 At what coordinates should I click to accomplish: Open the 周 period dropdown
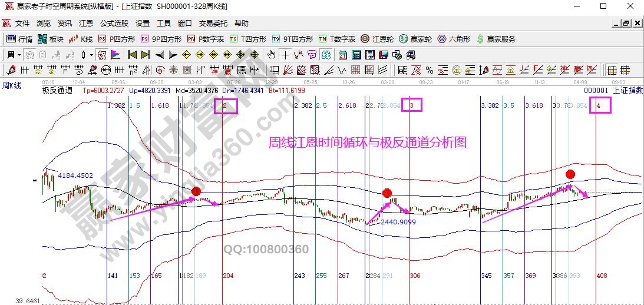tap(14, 55)
